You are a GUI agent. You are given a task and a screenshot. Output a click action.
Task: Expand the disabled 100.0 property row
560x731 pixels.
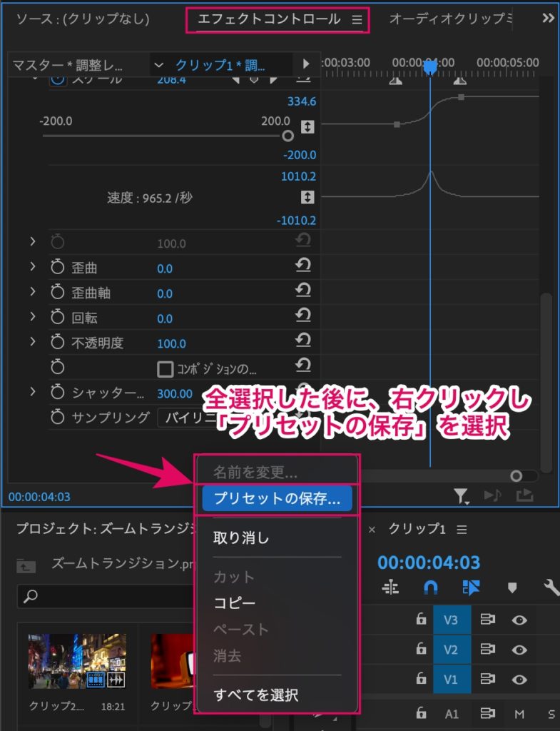click(x=32, y=241)
